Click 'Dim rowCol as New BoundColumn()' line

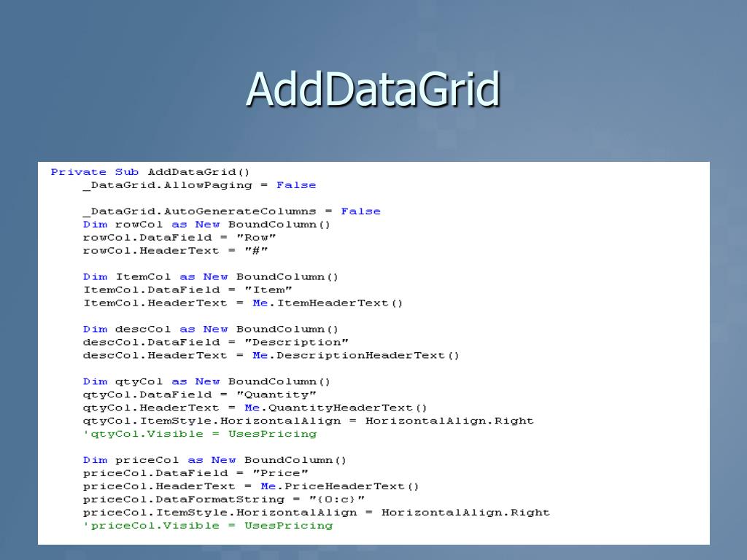(206, 225)
